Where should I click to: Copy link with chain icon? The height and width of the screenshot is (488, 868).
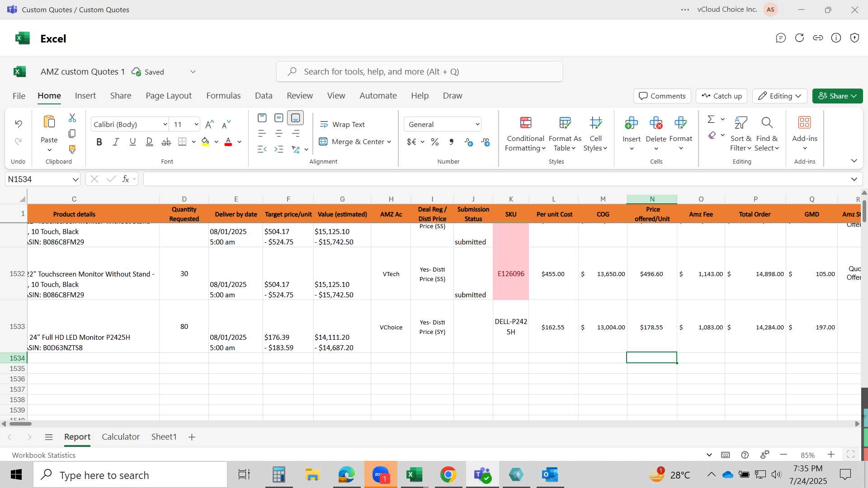(818, 38)
